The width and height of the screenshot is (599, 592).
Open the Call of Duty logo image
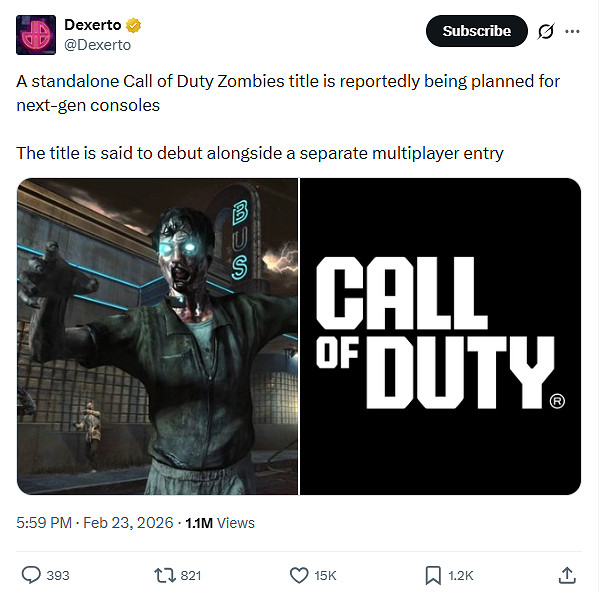click(x=440, y=336)
